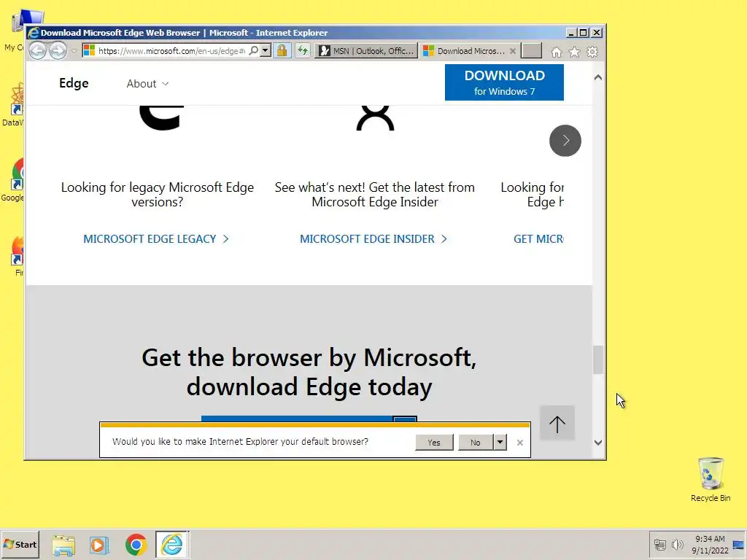Open the dropdown arrow next to No
The width and height of the screenshot is (747, 560).
tap(500, 443)
